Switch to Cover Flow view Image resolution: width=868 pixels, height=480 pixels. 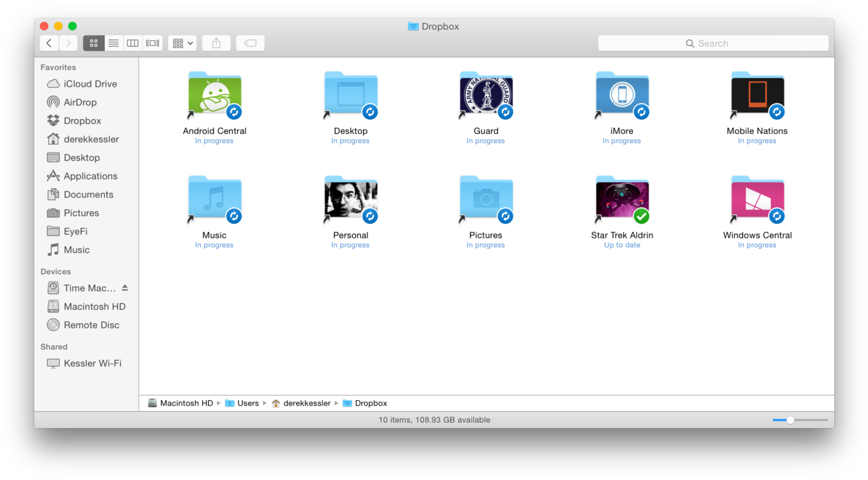coord(152,43)
